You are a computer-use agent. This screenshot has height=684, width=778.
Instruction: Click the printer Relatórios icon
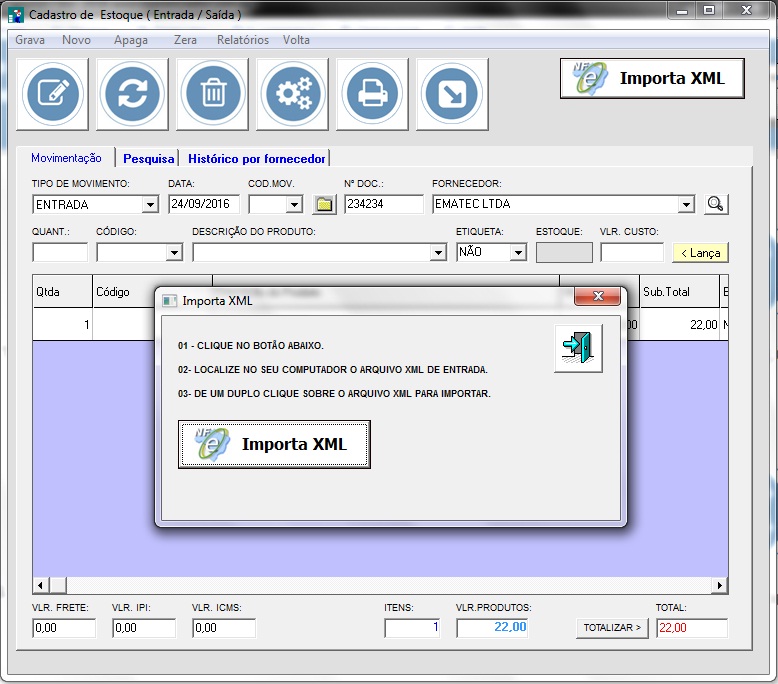[x=373, y=94]
